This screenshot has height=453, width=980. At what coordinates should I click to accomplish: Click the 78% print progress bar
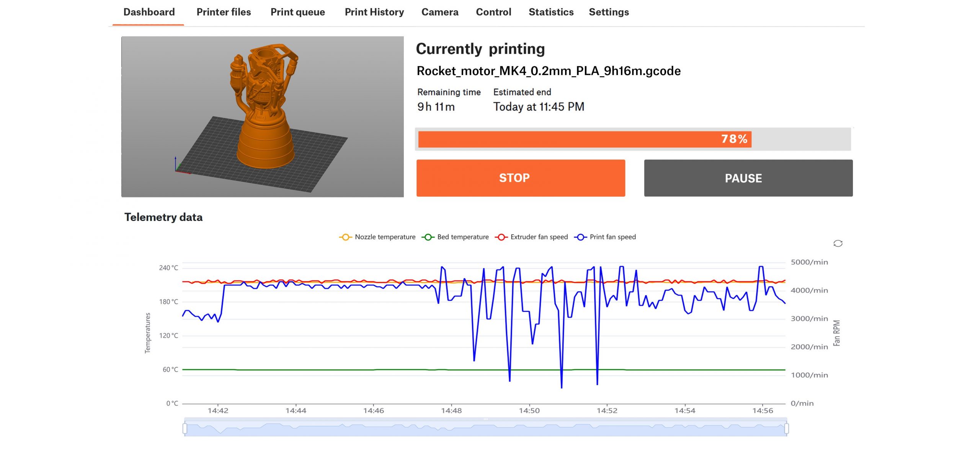tap(633, 139)
